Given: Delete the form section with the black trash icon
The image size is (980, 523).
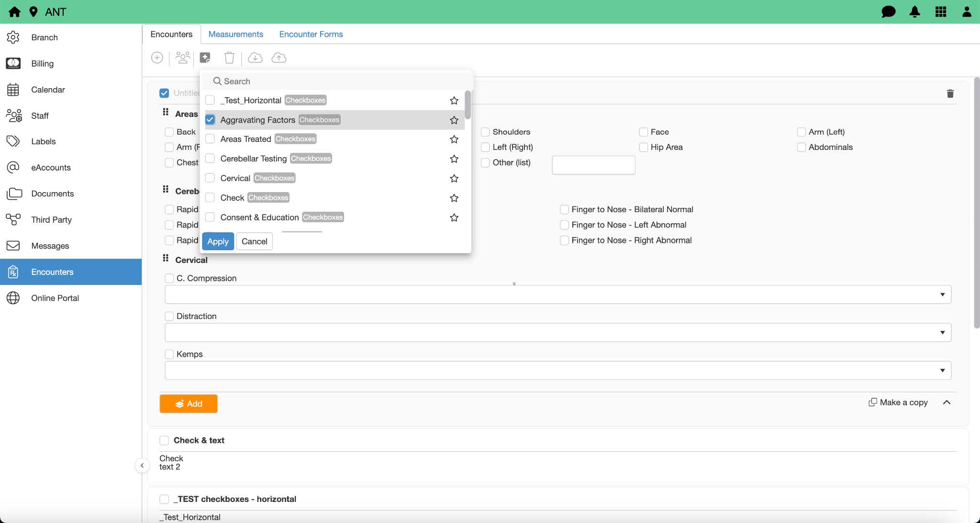Looking at the screenshot, I should [x=950, y=94].
